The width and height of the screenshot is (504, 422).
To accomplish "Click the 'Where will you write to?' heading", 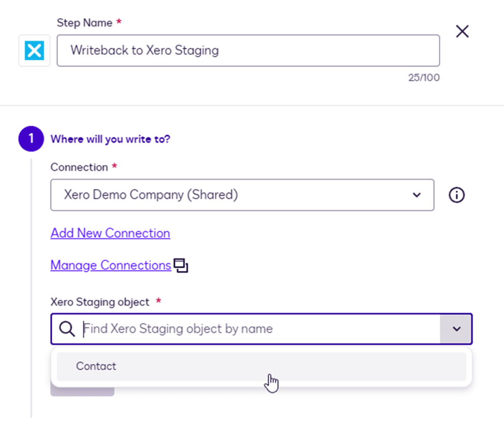I will tap(110, 139).
